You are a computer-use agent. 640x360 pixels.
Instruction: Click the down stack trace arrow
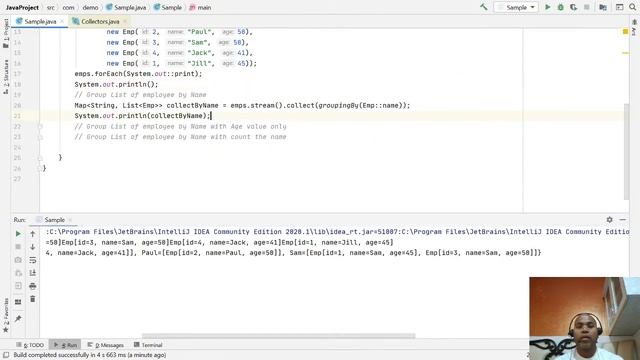coord(33,247)
